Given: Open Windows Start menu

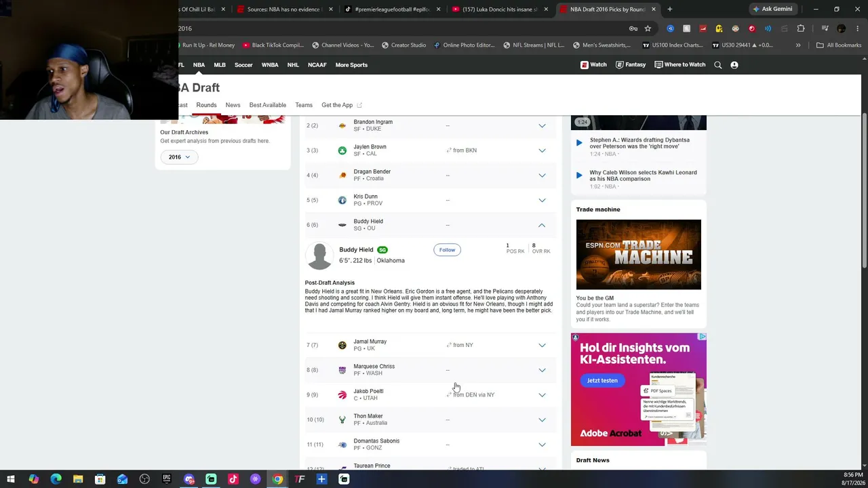Looking at the screenshot, I should point(11,479).
